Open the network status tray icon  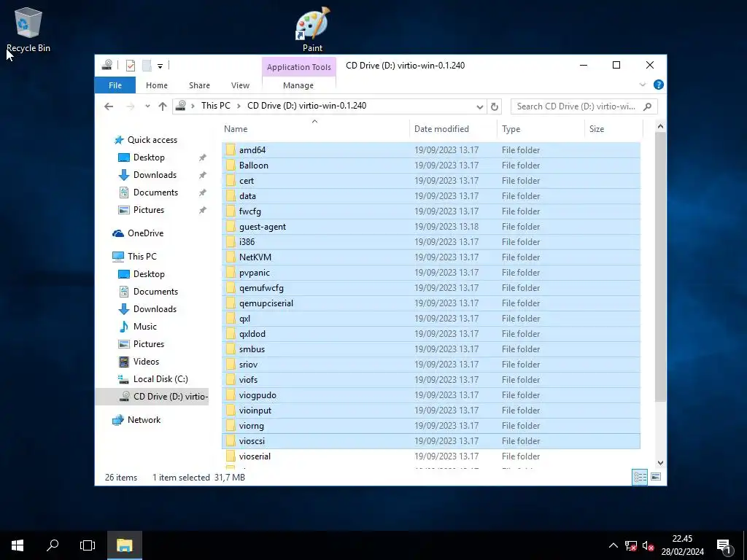pyautogui.click(x=630, y=545)
